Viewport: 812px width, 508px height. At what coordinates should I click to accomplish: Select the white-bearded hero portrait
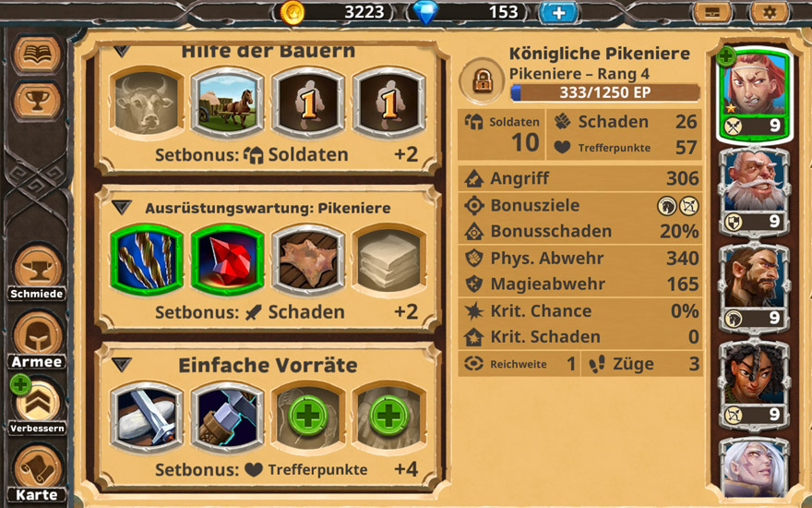(755, 191)
